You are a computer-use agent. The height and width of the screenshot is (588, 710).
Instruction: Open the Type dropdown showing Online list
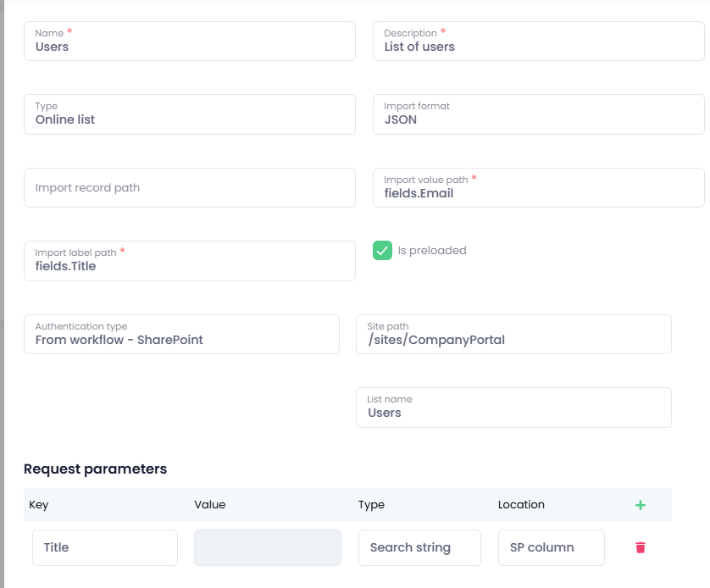pos(189,114)
